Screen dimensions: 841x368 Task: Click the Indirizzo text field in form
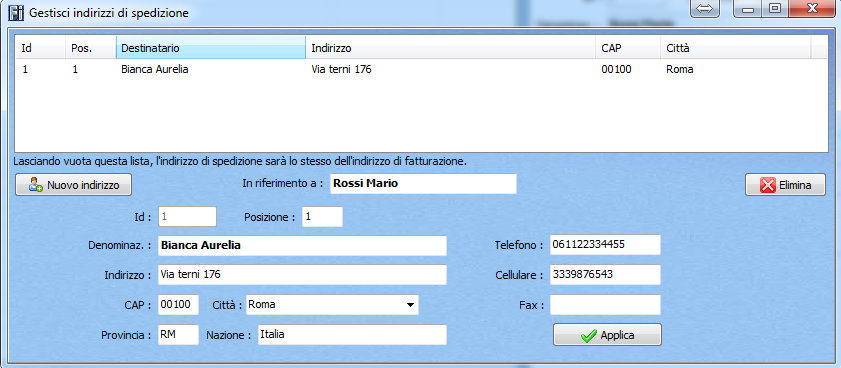(x=303, y=275)
